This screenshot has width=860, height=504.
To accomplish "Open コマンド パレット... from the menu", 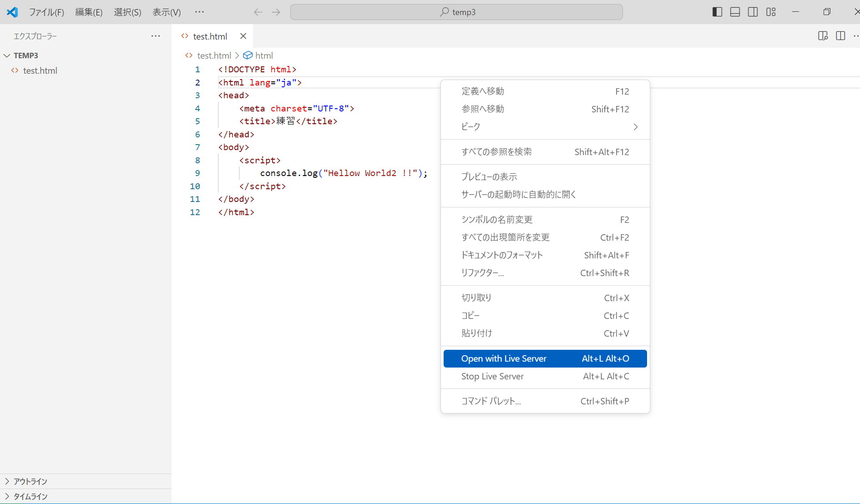I will pyautogui.click(x=545, y=401).
